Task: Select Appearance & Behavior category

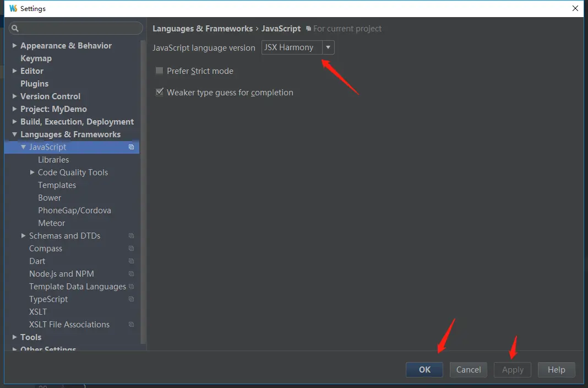Action: (x=66, y=45)
